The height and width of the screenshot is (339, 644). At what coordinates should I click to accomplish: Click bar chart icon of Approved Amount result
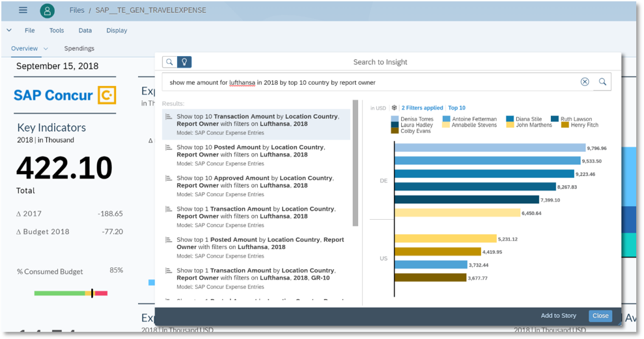(169, 179)
